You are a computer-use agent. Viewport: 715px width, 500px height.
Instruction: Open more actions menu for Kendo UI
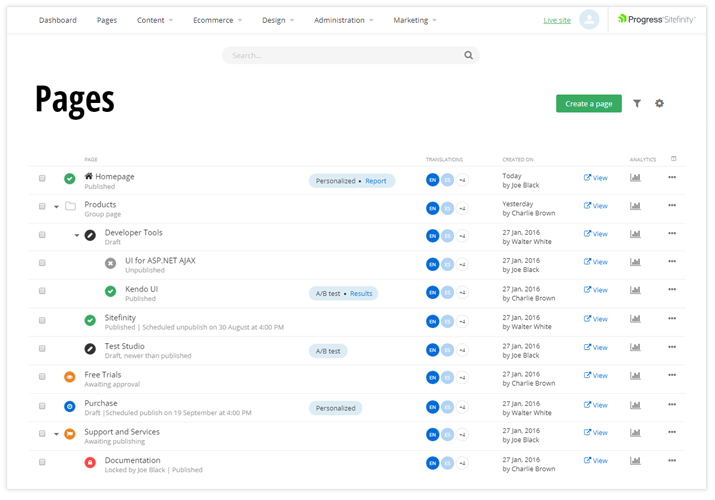(672, 291)
